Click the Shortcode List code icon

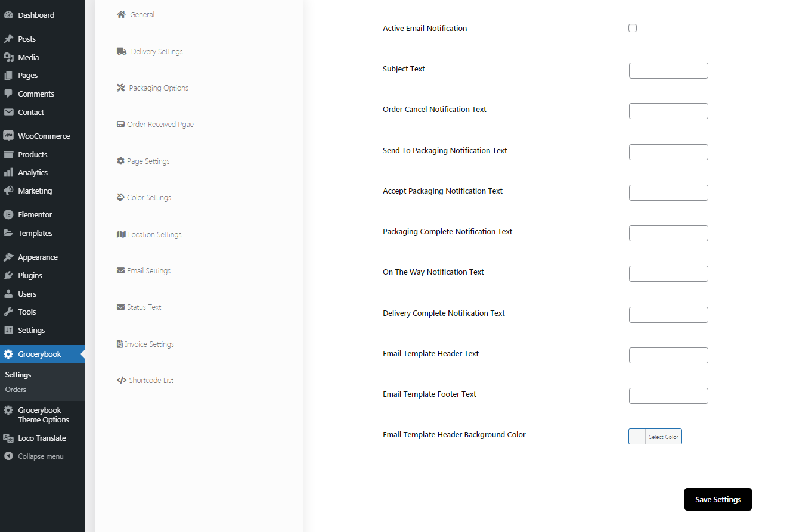click(x=122, y=380)
